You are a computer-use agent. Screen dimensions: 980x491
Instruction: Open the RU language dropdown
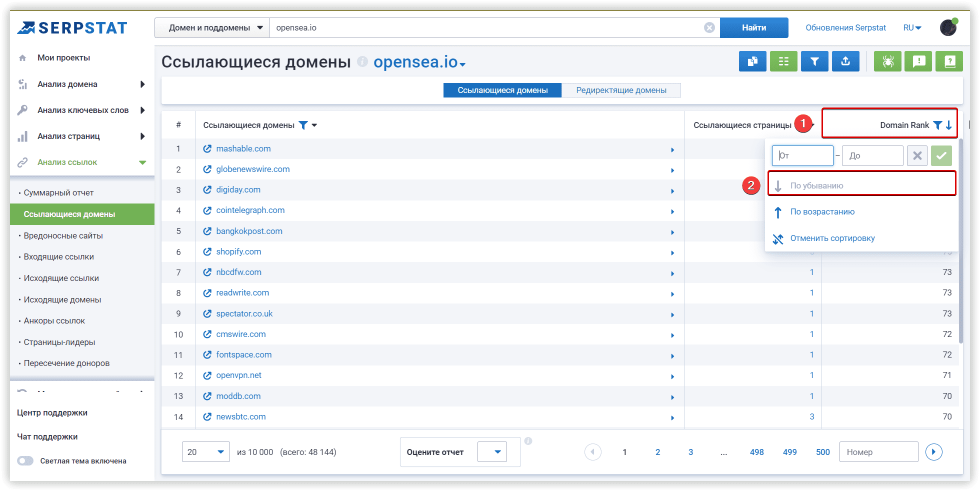[912, 27]
